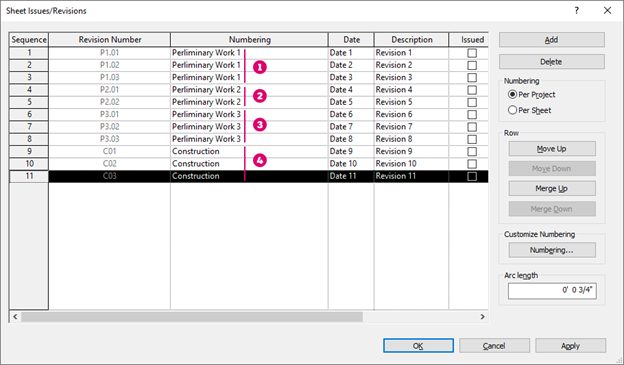Image resolution: width=624 pixels, height=365 pixels.
Task: Open the help question mark icon
Action: [x=577, y=11]
